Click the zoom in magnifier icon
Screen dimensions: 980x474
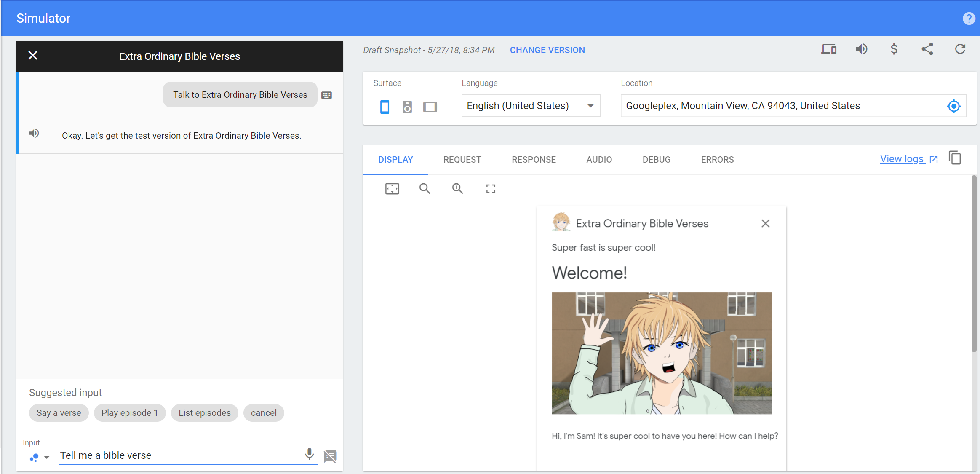[x=457, y=189]
